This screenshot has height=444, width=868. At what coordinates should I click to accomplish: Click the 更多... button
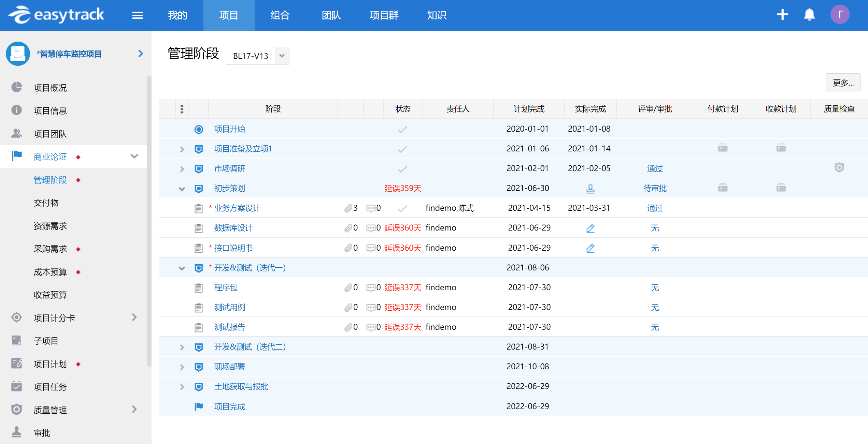tap(843, 83)
